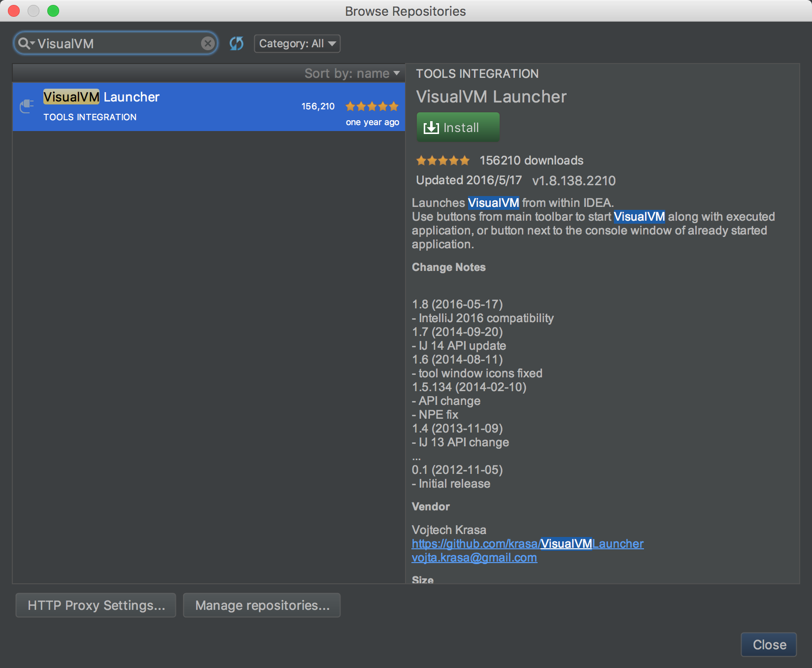Click the plugin icon beside VisualVM Launcher
Viewport: 812px width, 668px height.
(x=27, y=106)
